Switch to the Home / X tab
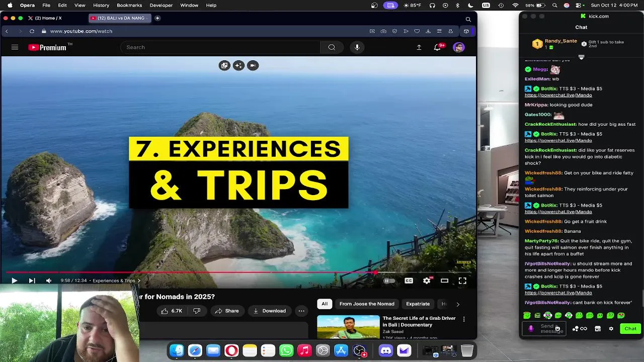This screenshot has height=362, width=644. point(44,18)
